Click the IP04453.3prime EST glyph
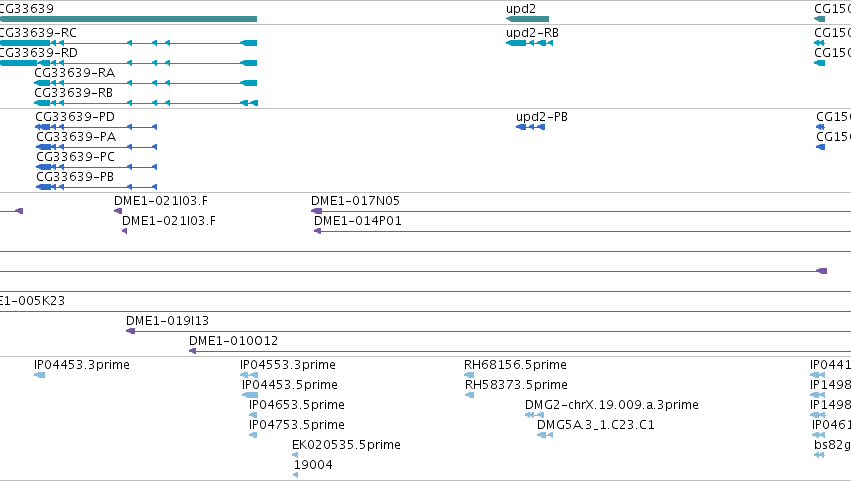851x481 pixels. [x=40, y=375]
